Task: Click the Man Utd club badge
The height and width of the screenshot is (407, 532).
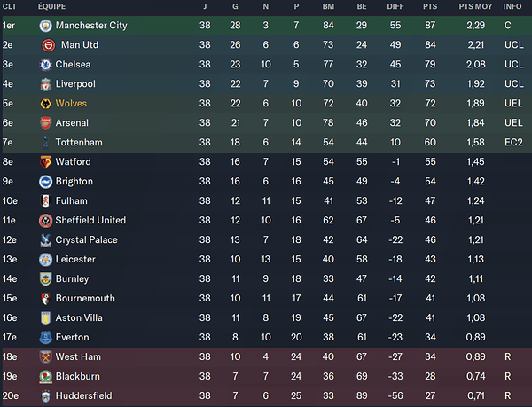Action: (48, 45)
